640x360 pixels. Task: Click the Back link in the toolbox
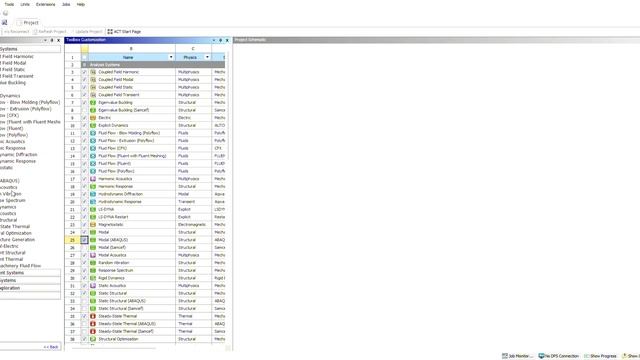click(x=51, y=347)
